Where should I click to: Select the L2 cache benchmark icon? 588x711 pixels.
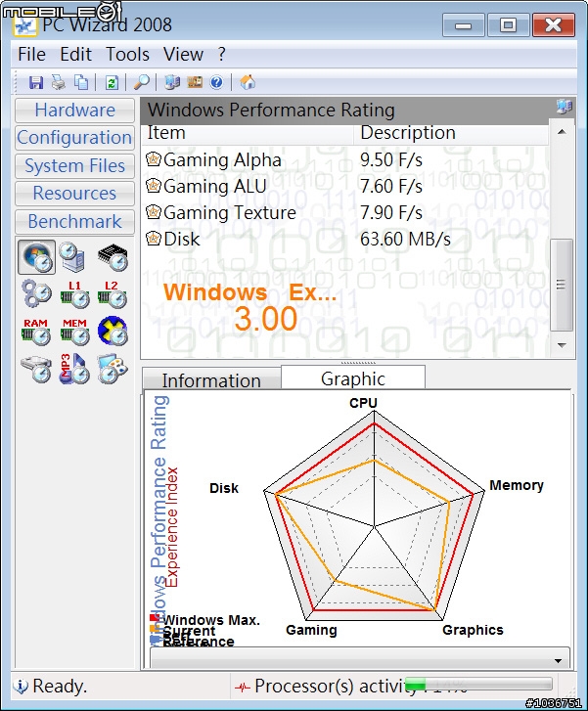(x=113, y=294)
